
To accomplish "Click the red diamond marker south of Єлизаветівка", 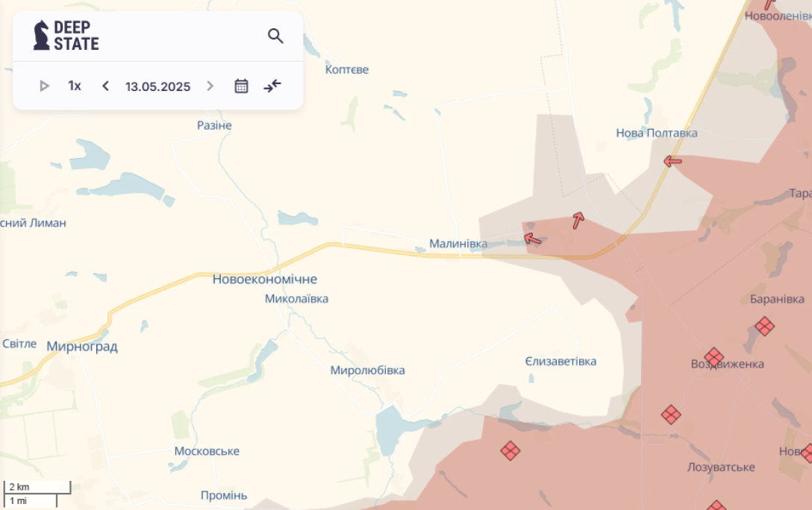I will point(510,450).
